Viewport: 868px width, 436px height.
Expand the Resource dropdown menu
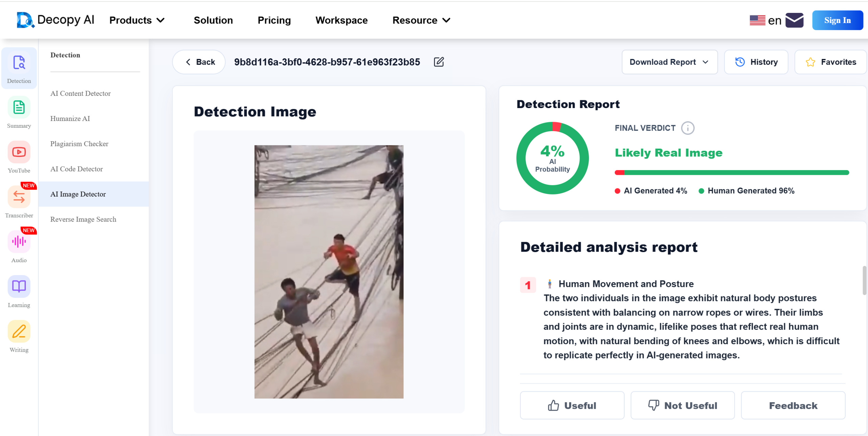(x=421, y=20)
